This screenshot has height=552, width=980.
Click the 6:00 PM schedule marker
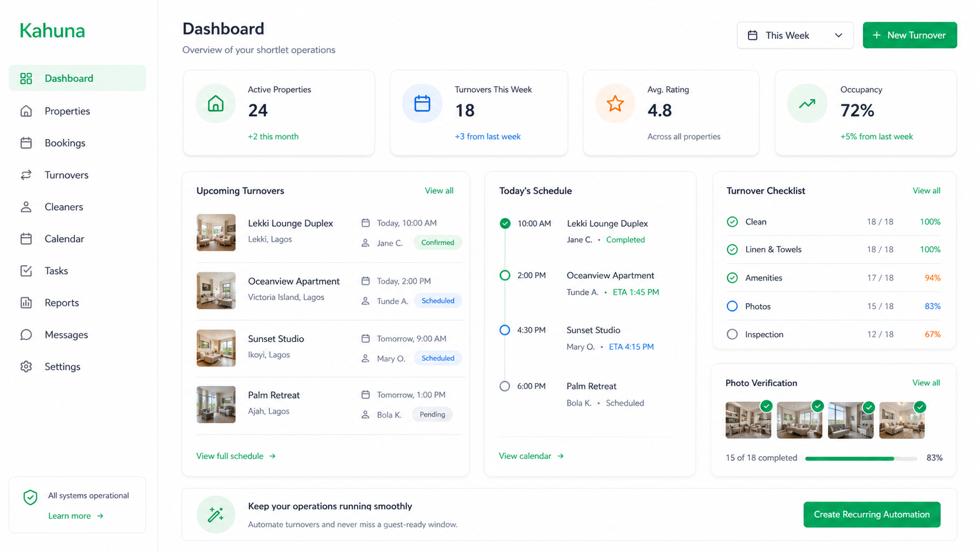pyautogui.click(x=505, y=386)
